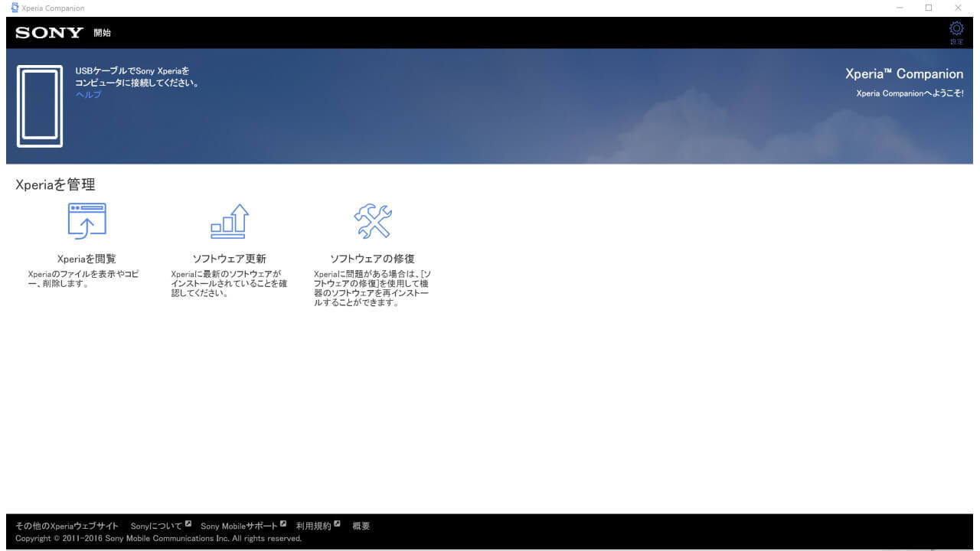Screen dimensions: 980x551
Task: Click the Xperia™ Companion heading
Action: click(x=904, y=73)
